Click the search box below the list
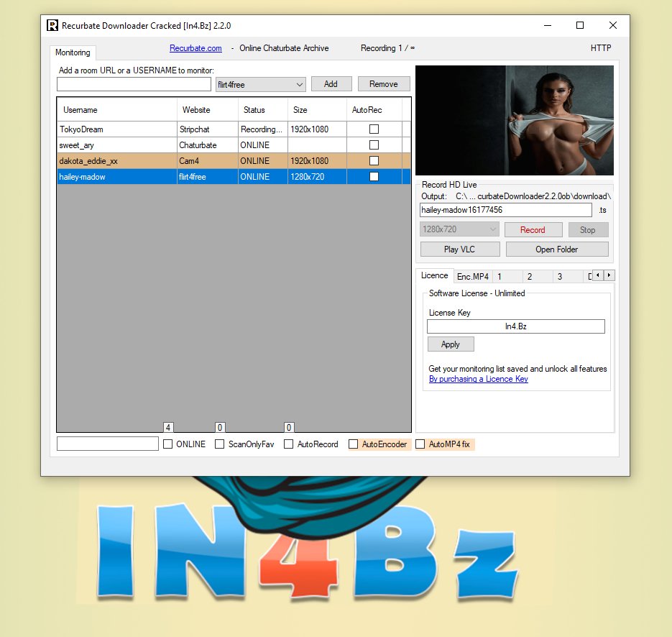The height and width of the screenshot is (637, 672). click(108, 444)
